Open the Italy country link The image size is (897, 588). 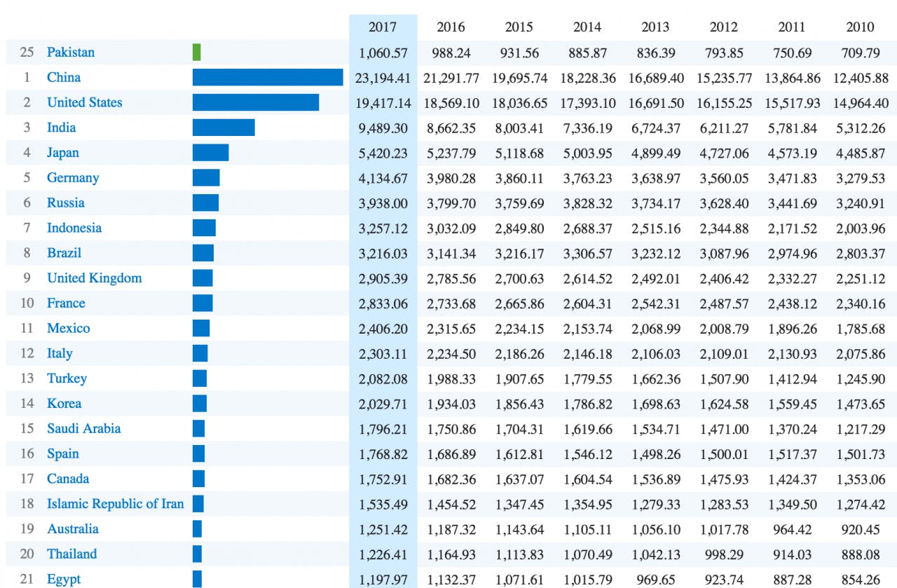tap(60, 353)
